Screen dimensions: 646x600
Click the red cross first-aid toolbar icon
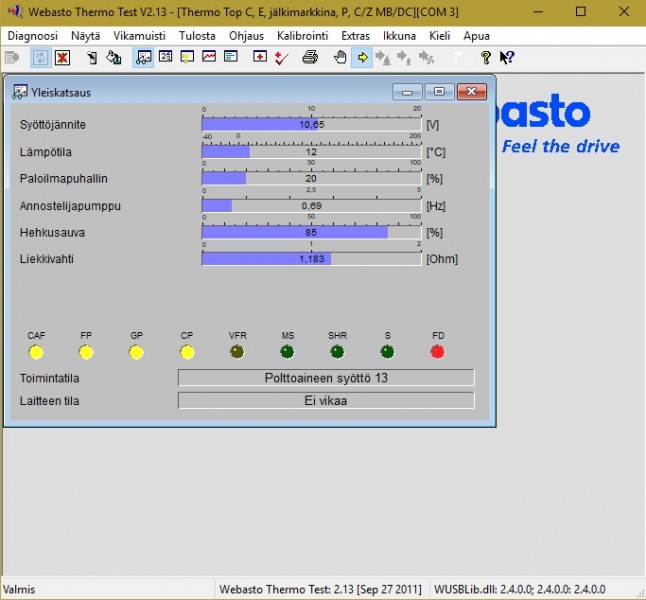260,58
